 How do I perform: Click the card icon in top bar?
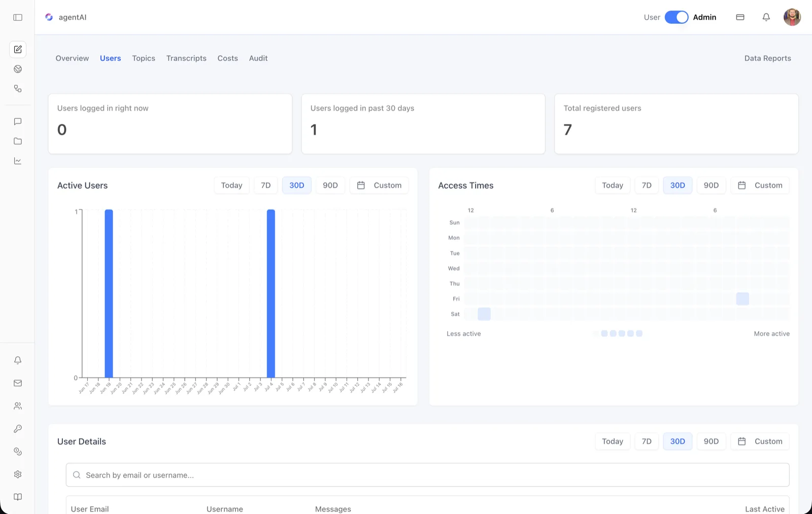740,17
